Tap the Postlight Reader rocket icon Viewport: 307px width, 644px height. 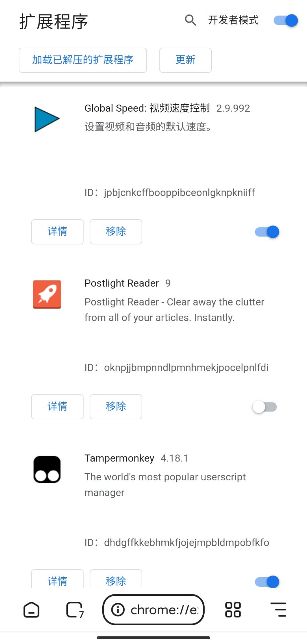(47, 294)
